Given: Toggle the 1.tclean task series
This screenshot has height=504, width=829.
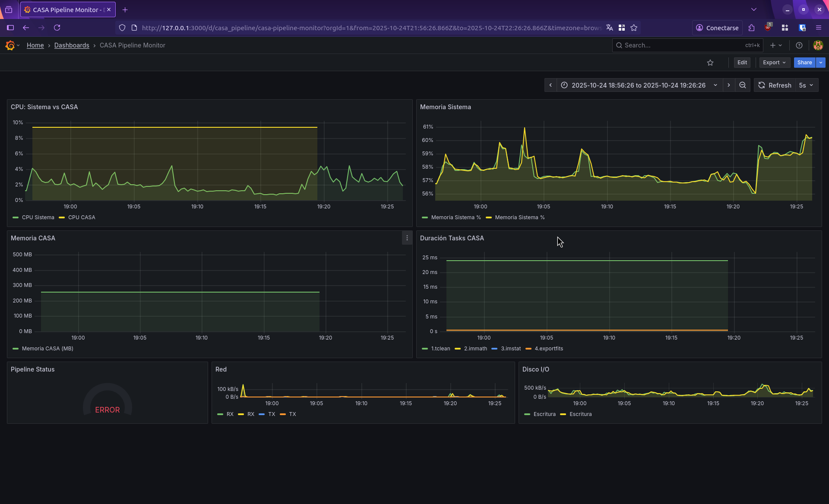Looking at the screenshot, I should [440, 349].
